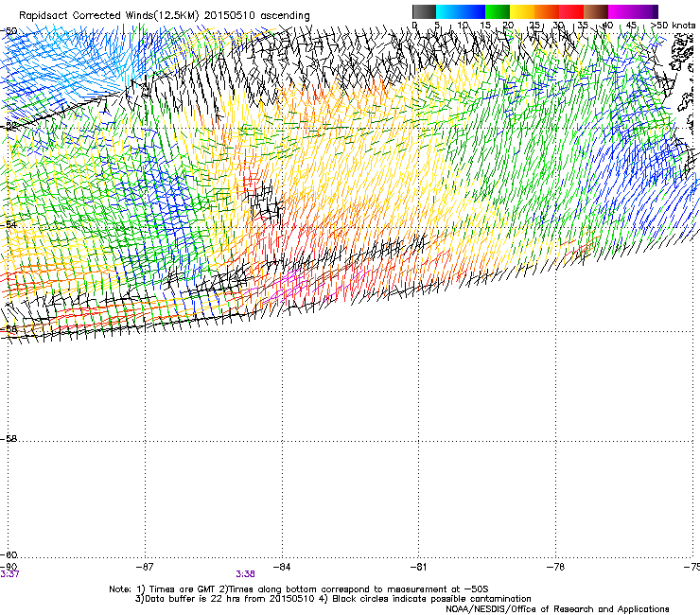The width and height of the screenshot is (700, 615).
Task: Click the "-81" longitude axis label
Action: click(418, 567)
